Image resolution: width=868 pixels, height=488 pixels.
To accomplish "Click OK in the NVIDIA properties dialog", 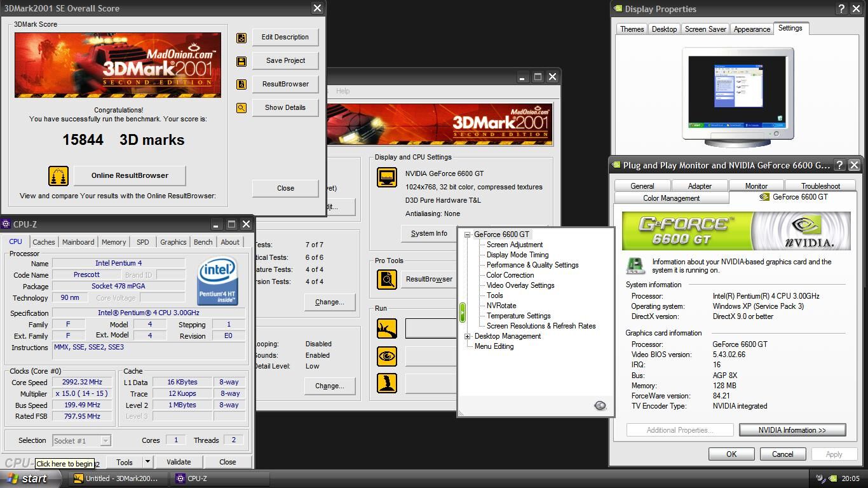I will click(731, 454).
